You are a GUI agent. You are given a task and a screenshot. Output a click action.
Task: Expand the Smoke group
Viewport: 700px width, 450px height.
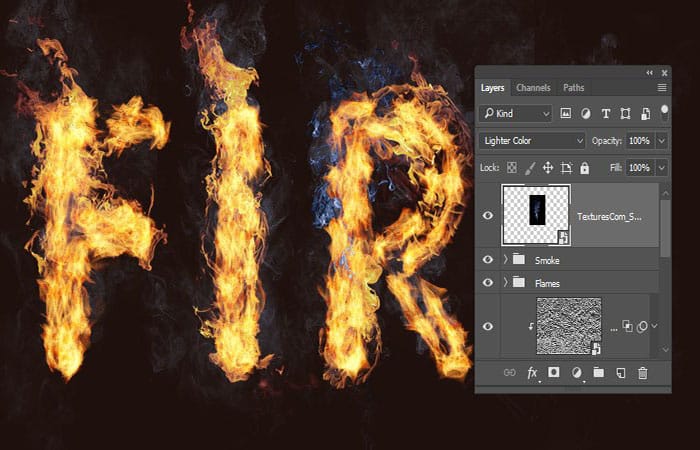click(505, 259)
